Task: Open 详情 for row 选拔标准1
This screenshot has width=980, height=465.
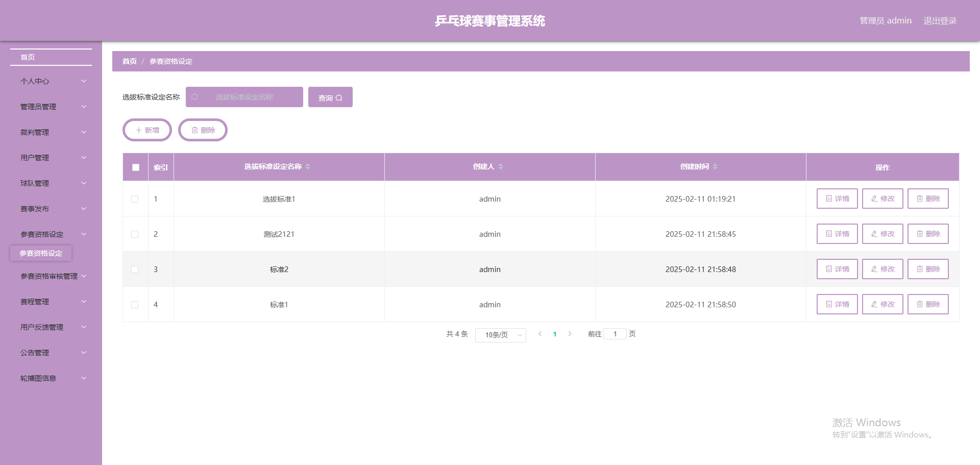Action: 837,199
